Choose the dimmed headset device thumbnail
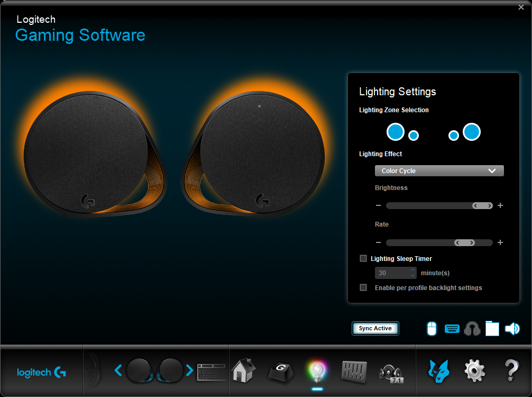The width and height of the screenshot is (532, 397). pyautogui.click(x=92, y=370)
